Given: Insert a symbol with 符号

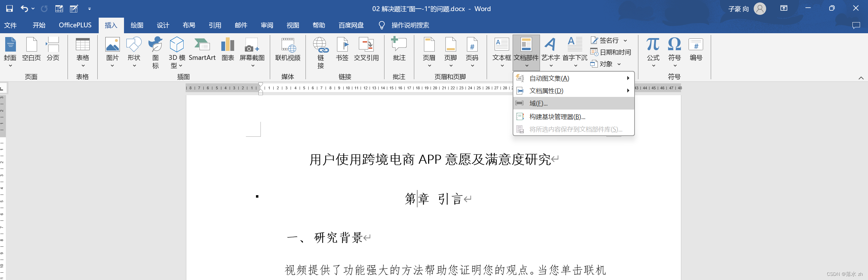Looking at the screenshot, I should [x=675, y=52].
